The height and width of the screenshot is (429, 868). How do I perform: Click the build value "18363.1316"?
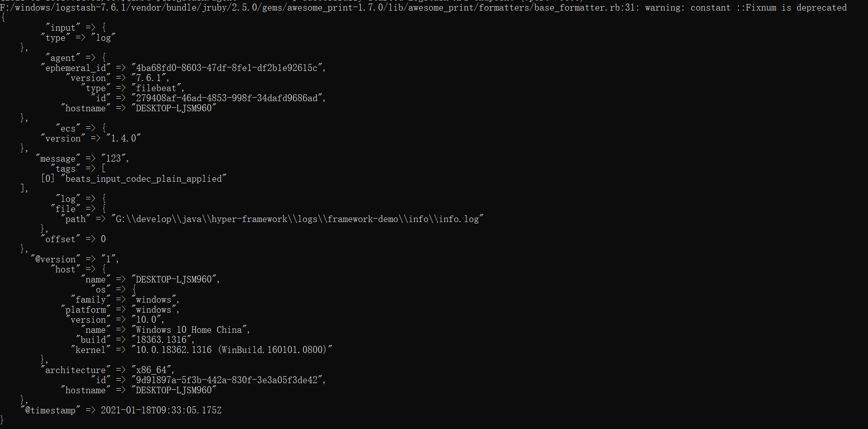coord(161,340)
